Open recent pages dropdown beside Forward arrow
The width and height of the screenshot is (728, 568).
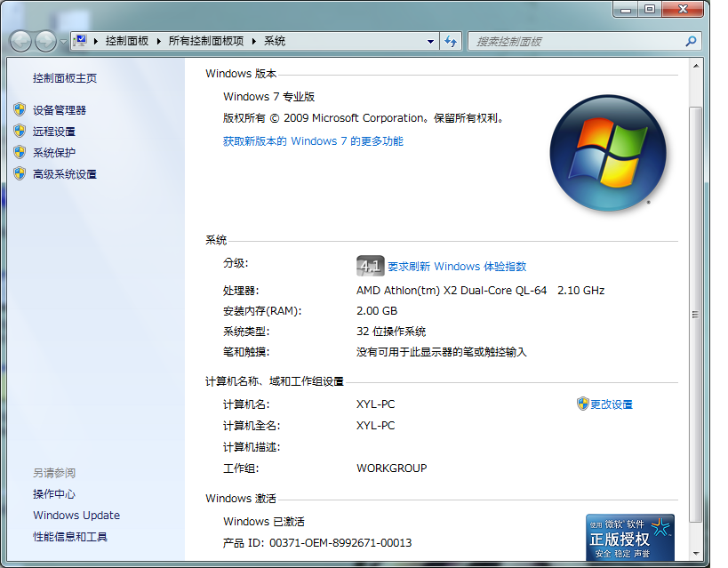pos(64,42)
